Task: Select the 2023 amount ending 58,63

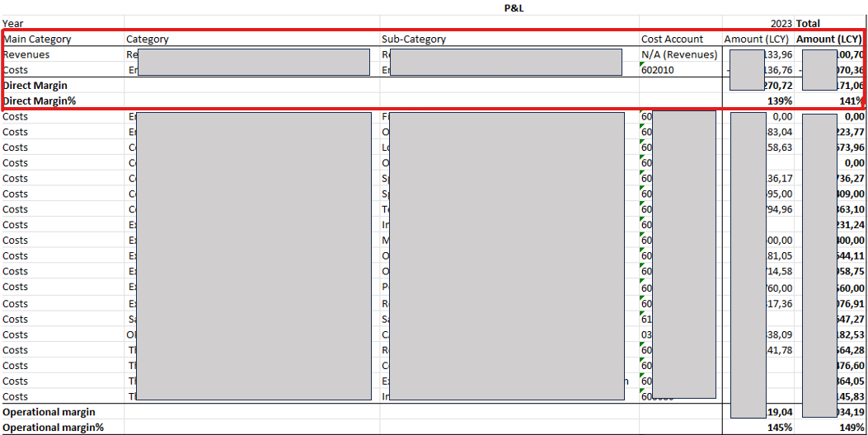Action: click(x=780, y=147)
